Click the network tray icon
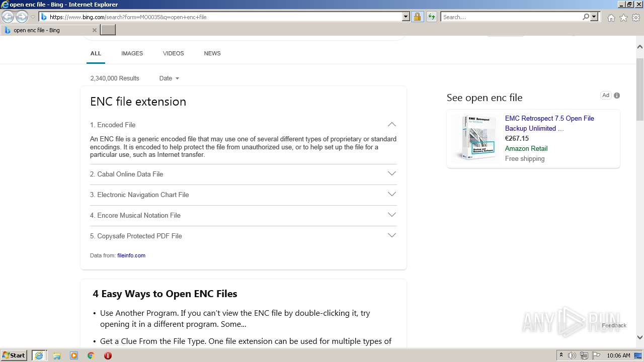 click(584, 355)
